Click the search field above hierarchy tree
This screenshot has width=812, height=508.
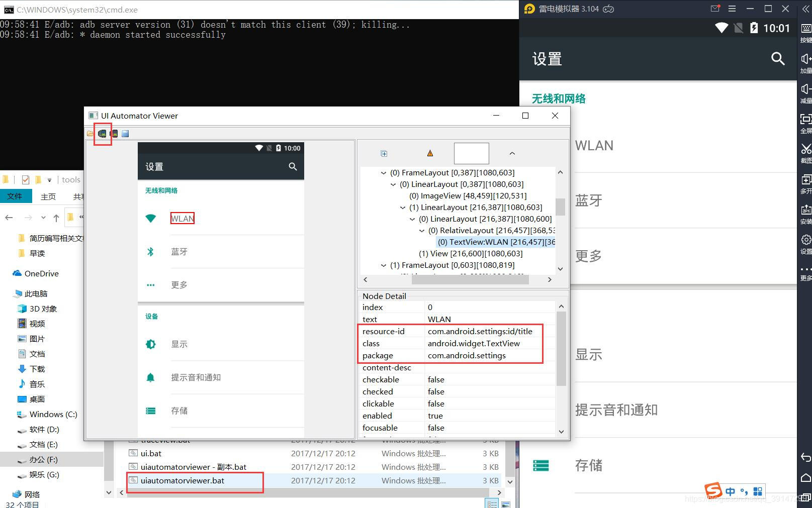coord(471,153)
